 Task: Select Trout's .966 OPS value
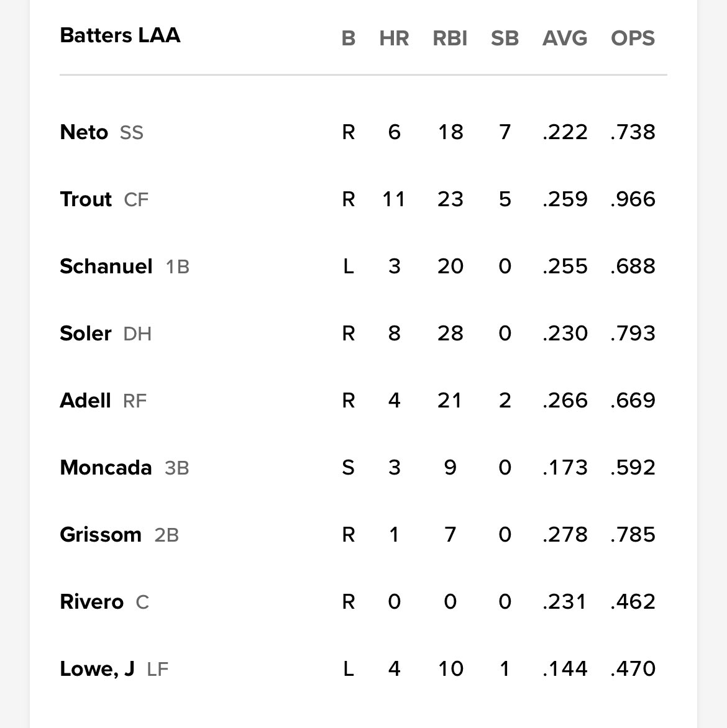tap(633, 199)
